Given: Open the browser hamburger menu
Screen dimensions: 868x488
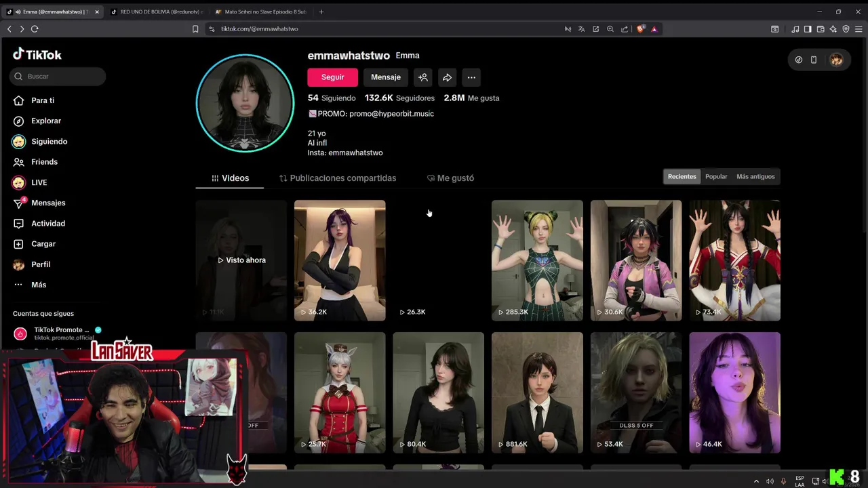Looking at the screenshot, I should (859, 29).
